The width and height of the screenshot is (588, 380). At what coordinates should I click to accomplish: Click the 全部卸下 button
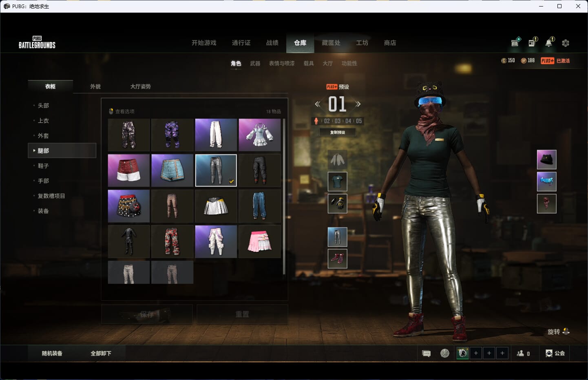pos(101,353)
